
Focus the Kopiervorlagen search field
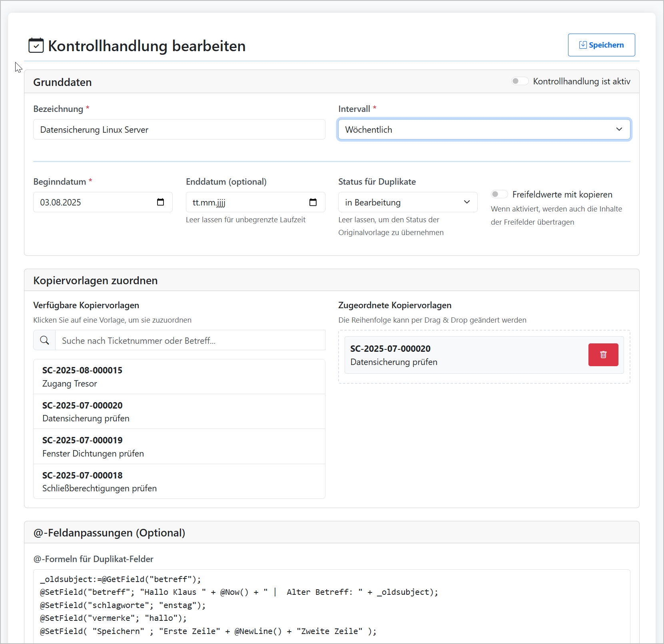coord(190,340)
